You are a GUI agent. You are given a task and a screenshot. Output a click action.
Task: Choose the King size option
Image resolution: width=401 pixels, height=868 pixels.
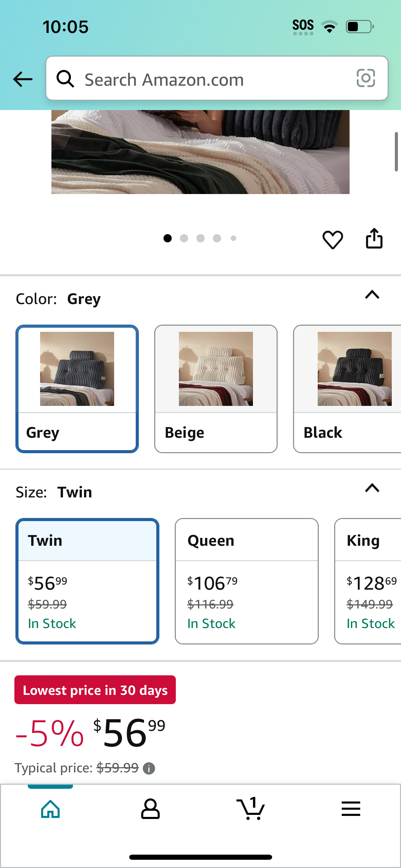(x=368, y=581)
